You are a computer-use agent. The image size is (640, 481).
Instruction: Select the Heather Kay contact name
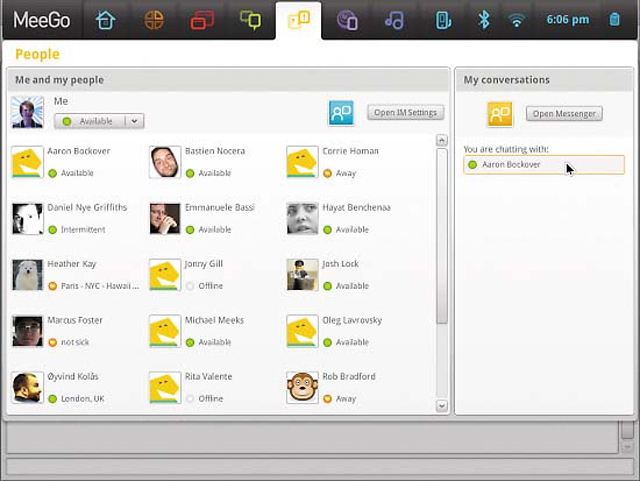72,264
